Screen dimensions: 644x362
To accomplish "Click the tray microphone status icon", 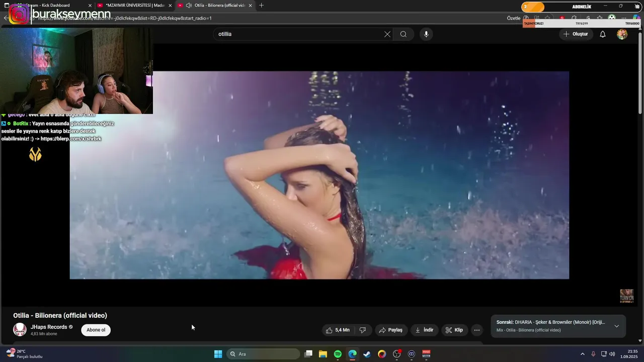I will 593,354.
